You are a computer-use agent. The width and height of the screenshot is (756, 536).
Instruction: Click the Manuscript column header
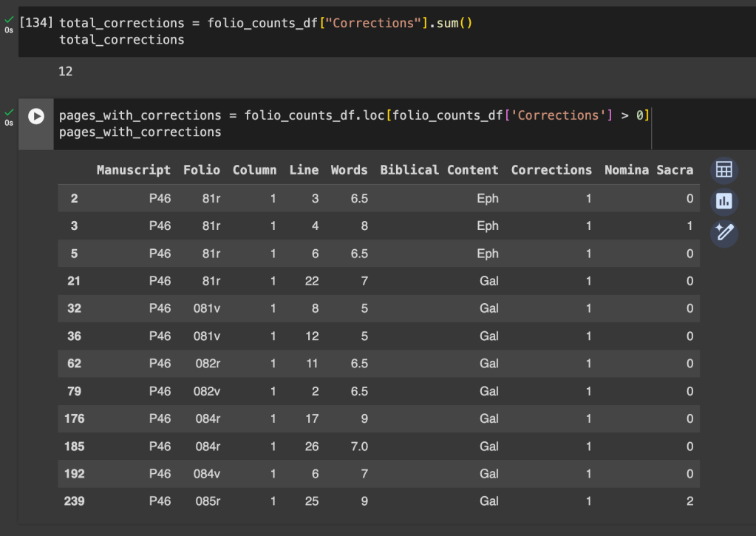[x=133, y=170]
